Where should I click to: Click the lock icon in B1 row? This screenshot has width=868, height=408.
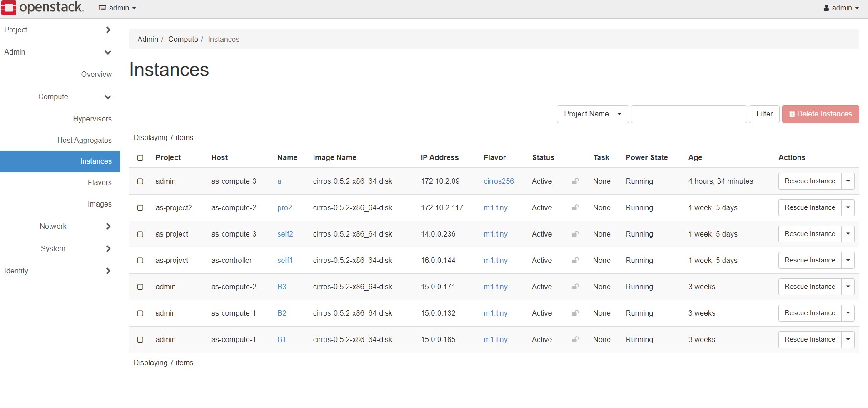[x=575, y=340]
